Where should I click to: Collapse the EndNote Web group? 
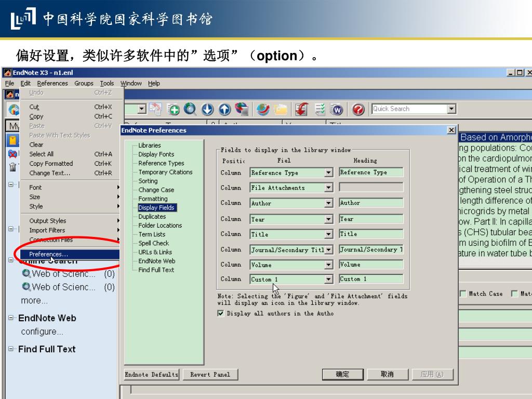pyautogui.click(x=11, y=317)
